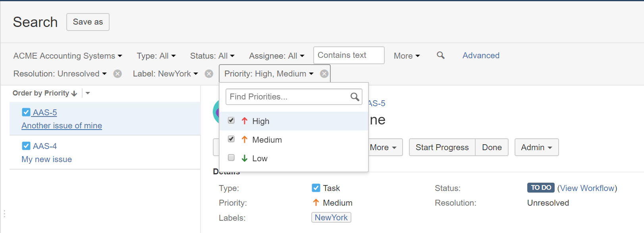Click the magnifier in Find Priorities box

tap(355, 97)
